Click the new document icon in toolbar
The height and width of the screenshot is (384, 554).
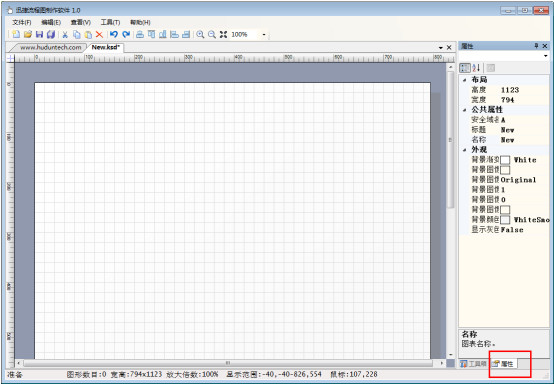coord(16,34)
